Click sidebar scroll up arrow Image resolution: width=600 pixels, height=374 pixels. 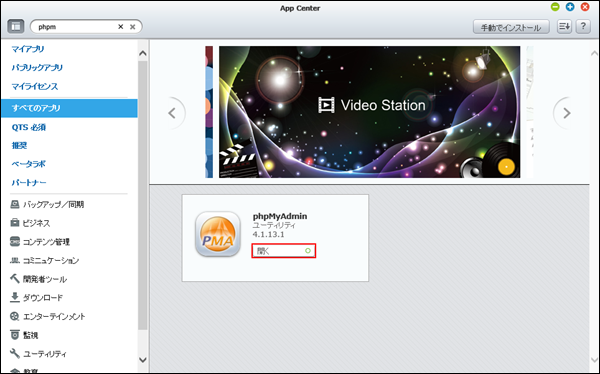point(143,53)
